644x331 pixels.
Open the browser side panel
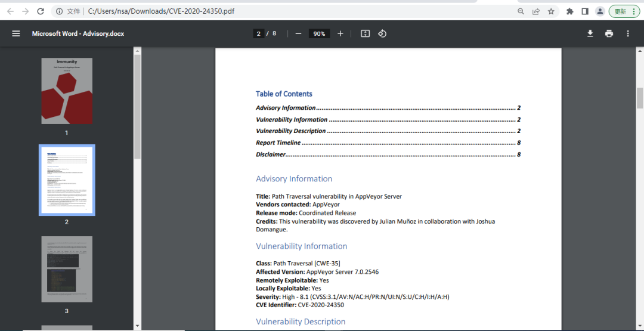pyautogui.click(x=585, y=11)
